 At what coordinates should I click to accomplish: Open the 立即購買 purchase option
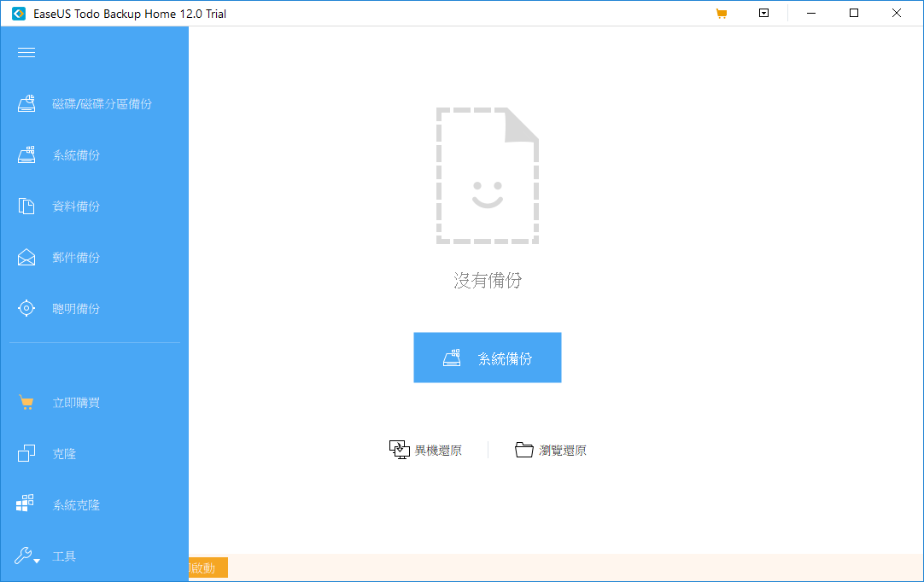(76, 403)
